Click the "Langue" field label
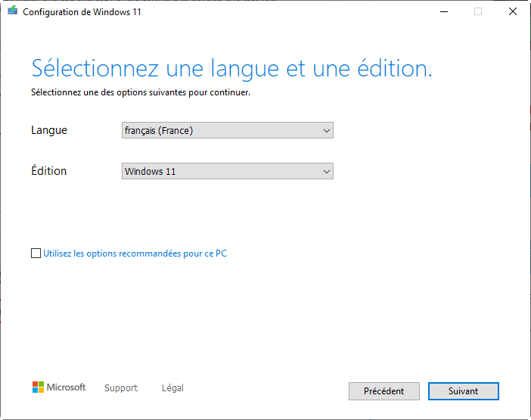Screen dimensions: 531x420 [49, 130]
